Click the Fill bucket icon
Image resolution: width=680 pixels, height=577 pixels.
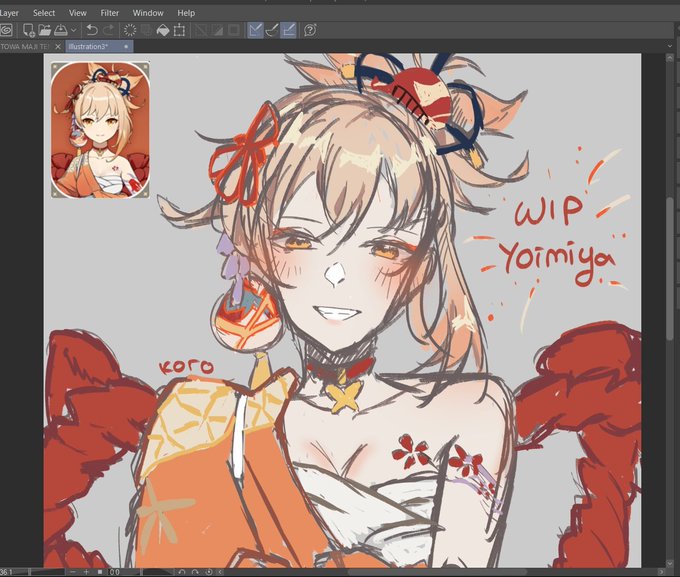click(x=163, y=30)
